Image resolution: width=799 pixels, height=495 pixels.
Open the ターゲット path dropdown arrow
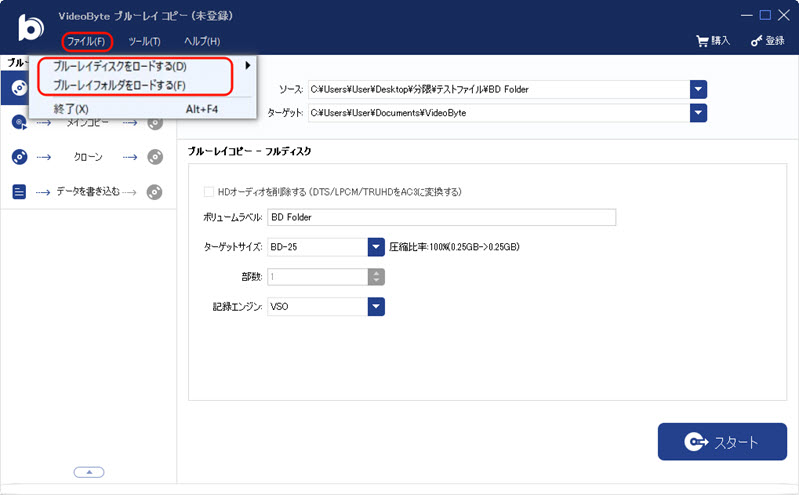point(698,113)
